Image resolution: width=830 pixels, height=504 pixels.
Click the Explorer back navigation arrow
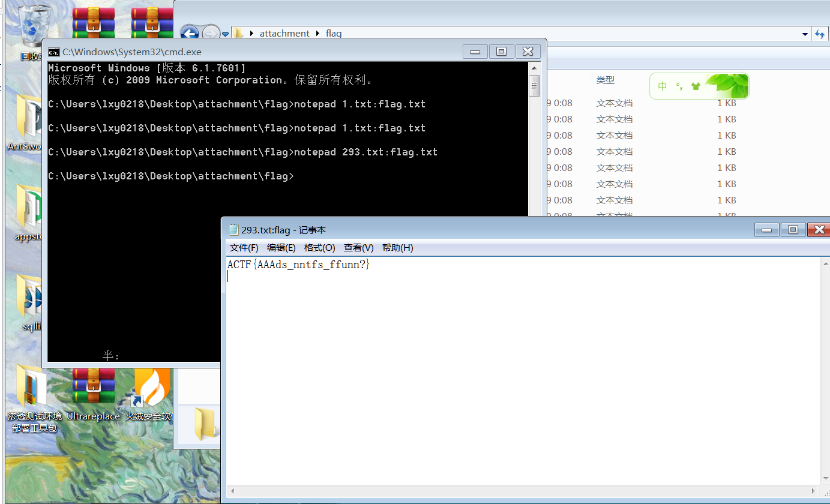point(190,34)
